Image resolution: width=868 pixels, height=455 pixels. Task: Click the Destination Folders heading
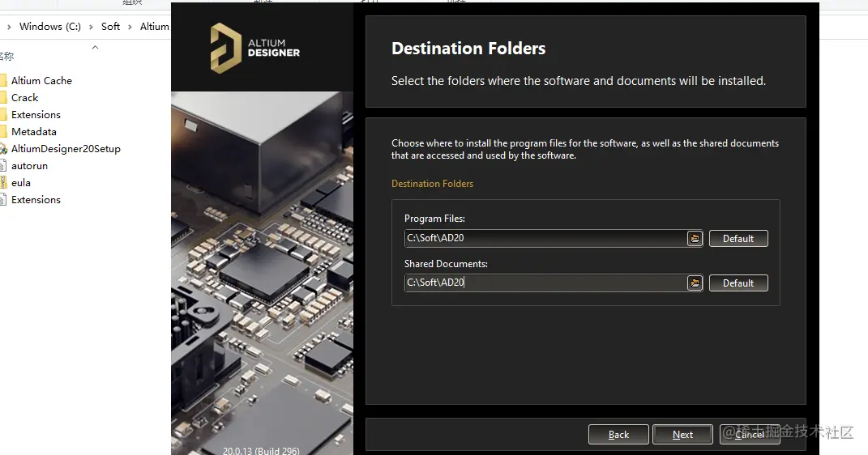tap(468, 49)
